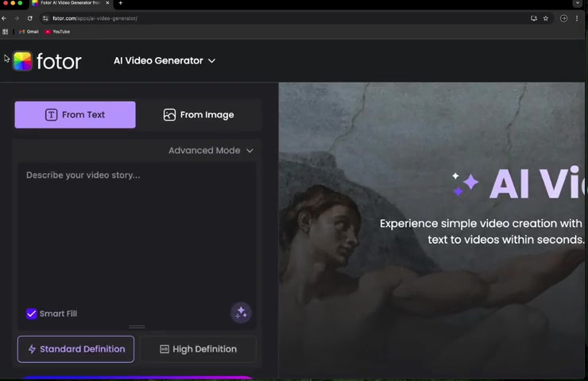Click the AI sparkle prompt enhancer icon

[x=241, y=313]
